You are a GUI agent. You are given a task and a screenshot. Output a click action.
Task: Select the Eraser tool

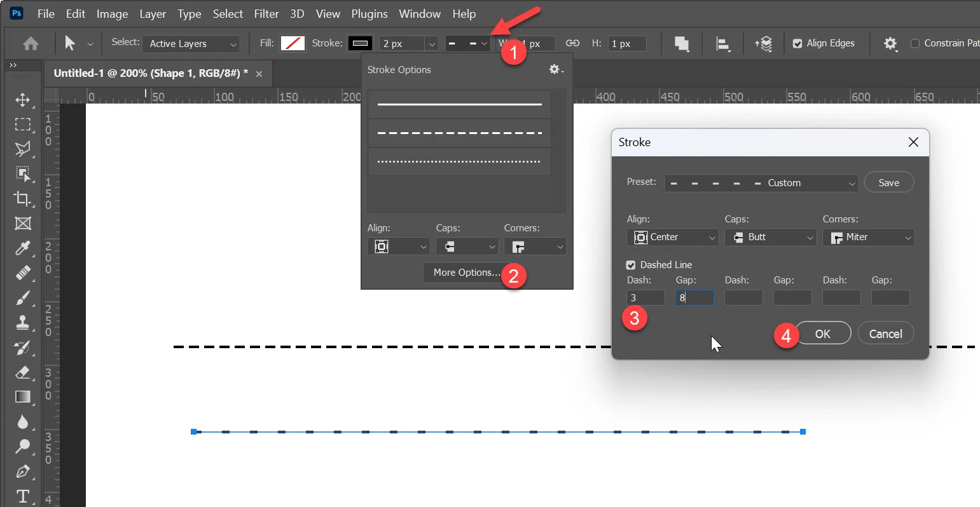(x=23, y=372)
